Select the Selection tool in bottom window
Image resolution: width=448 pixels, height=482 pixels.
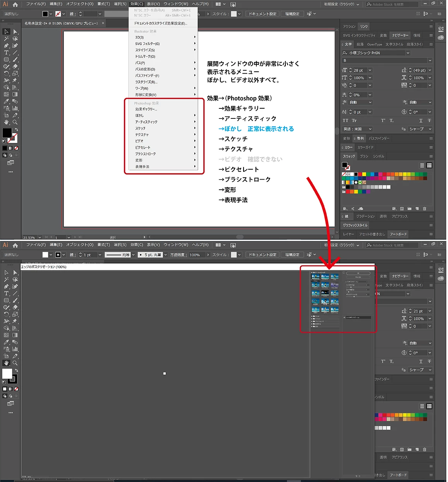click(x=7, y=273)
